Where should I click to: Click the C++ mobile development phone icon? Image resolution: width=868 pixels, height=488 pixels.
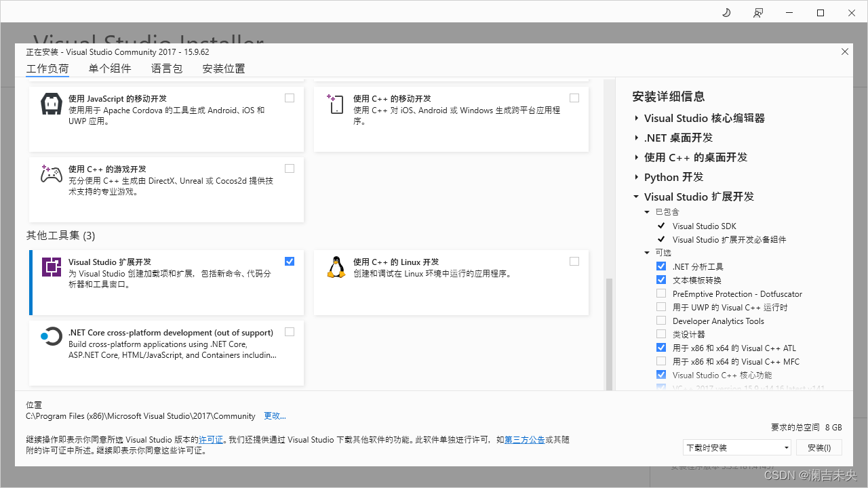(x=336, y=104)
